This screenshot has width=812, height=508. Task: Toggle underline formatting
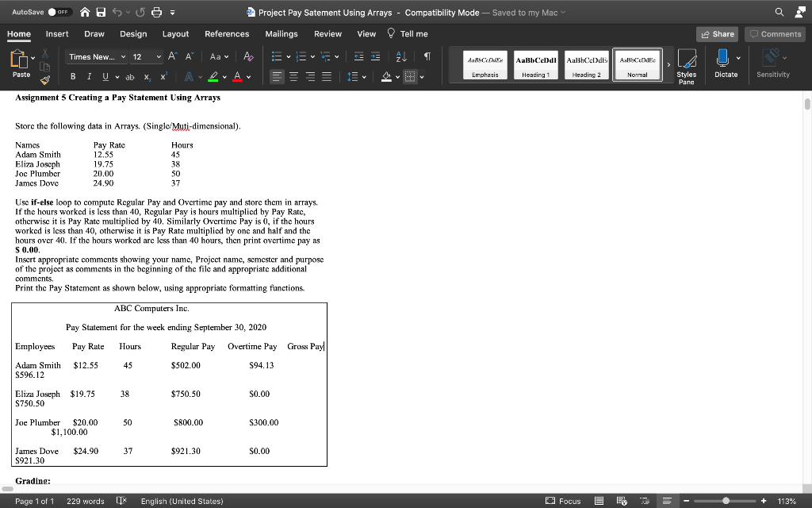coord(105,77)
